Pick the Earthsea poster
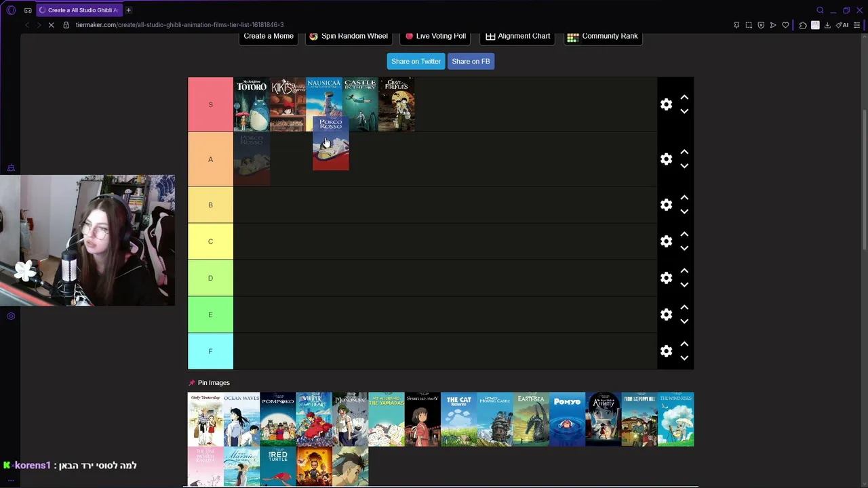The image size is (868, 488). point(531,420)
